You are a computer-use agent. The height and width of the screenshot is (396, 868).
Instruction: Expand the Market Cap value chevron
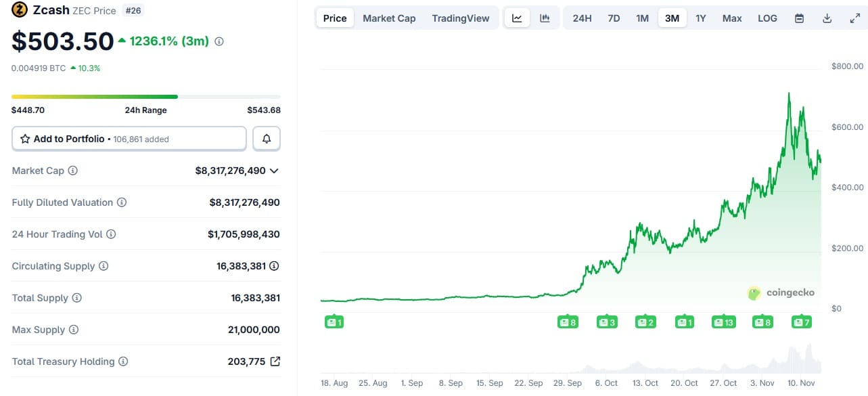[x=274, y=171]
